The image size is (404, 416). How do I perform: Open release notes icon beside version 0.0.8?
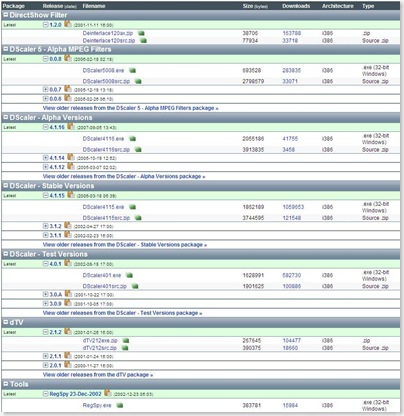click(68, 58)
